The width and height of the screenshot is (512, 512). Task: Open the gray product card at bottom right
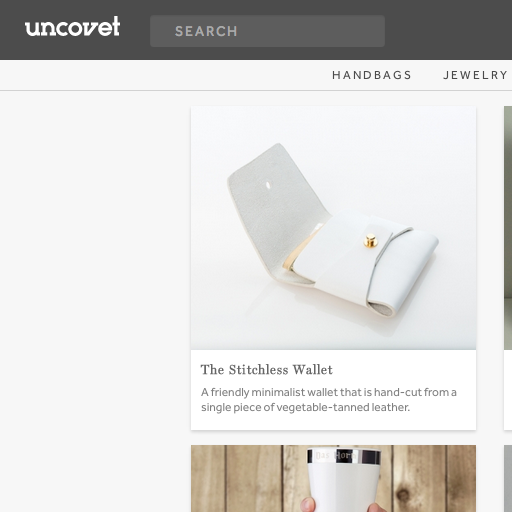click(x=508, y=479)
